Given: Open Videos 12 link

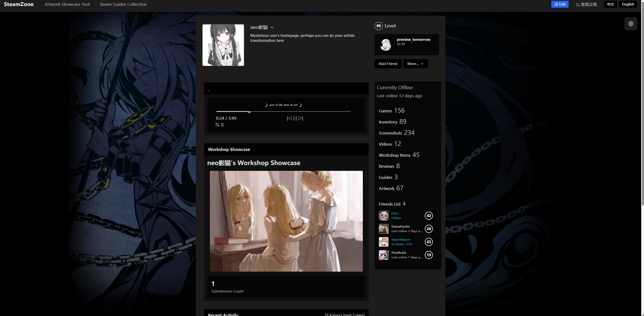Looking at the screenshot, I should pyautogui.click(x=390, y=144).
